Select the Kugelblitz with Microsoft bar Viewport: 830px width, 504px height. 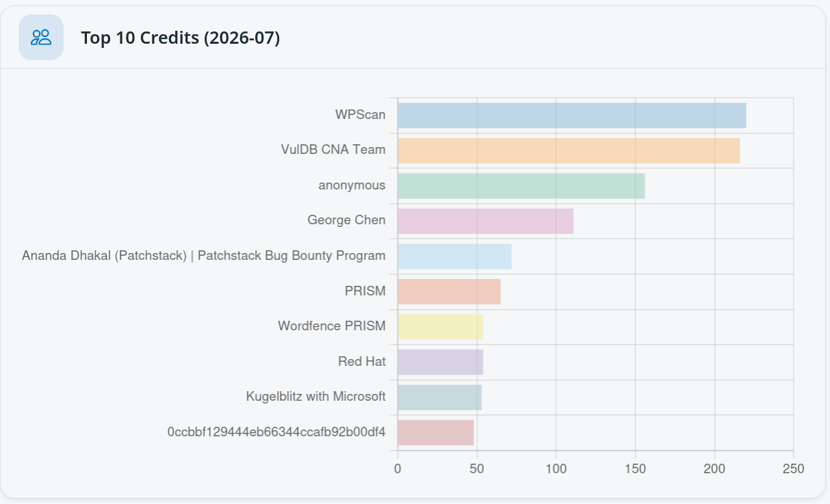pyautogui.click(x=440, y=397)
